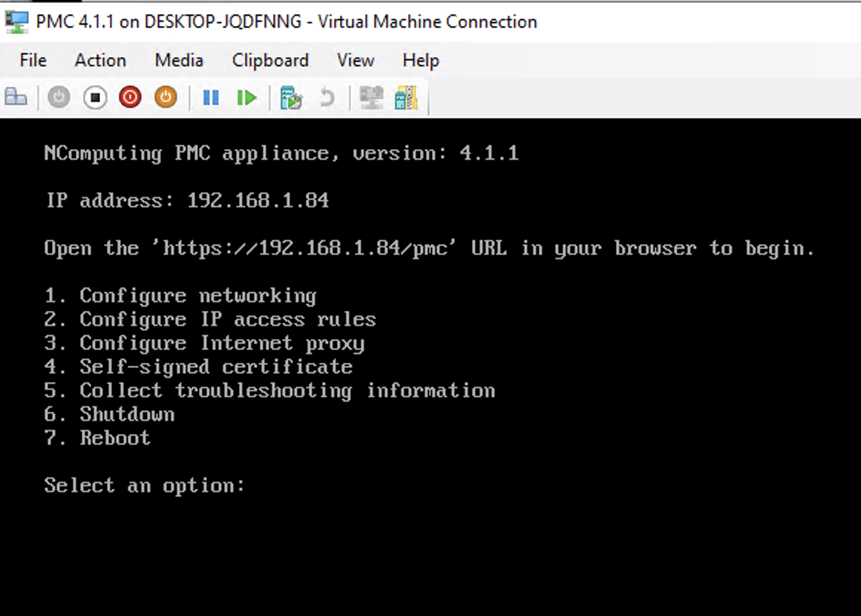Viewport: 861px width, 616px height.
Task: Click the 'Select an option:' prompt
Action: (x=145, y=485)
